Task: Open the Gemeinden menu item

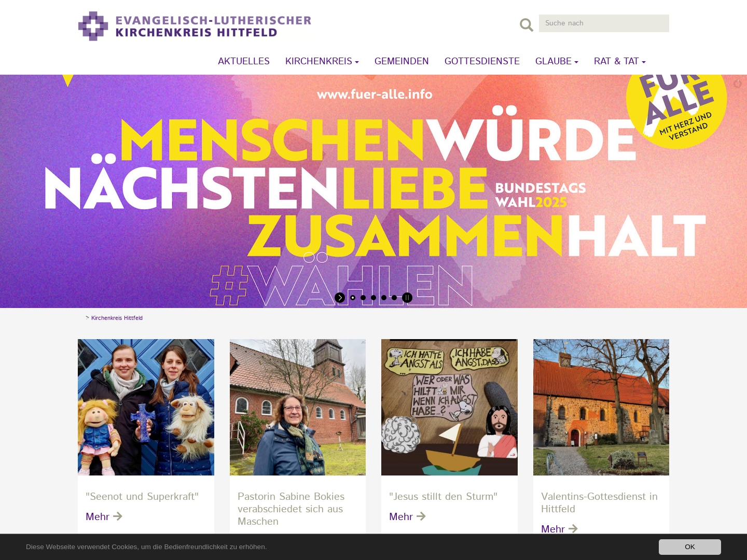Action: coord(402,61)
